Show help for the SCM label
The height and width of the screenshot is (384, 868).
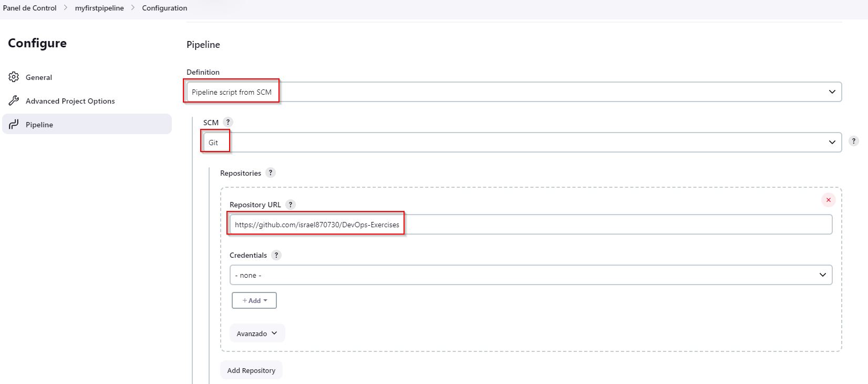click(x=228, y=122)
